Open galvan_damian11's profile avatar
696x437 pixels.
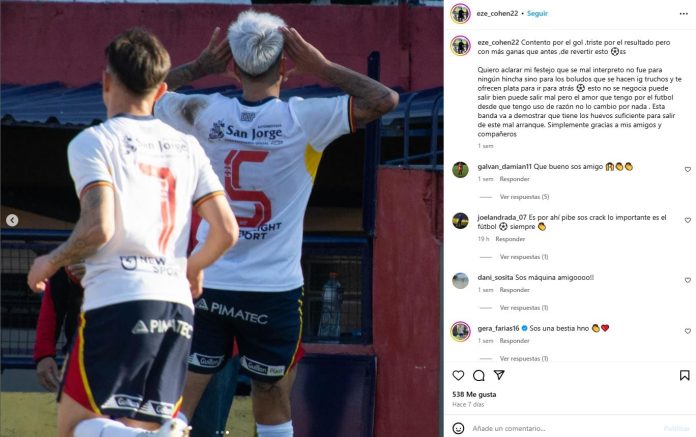pyautogui.click(x=460, y=169)
